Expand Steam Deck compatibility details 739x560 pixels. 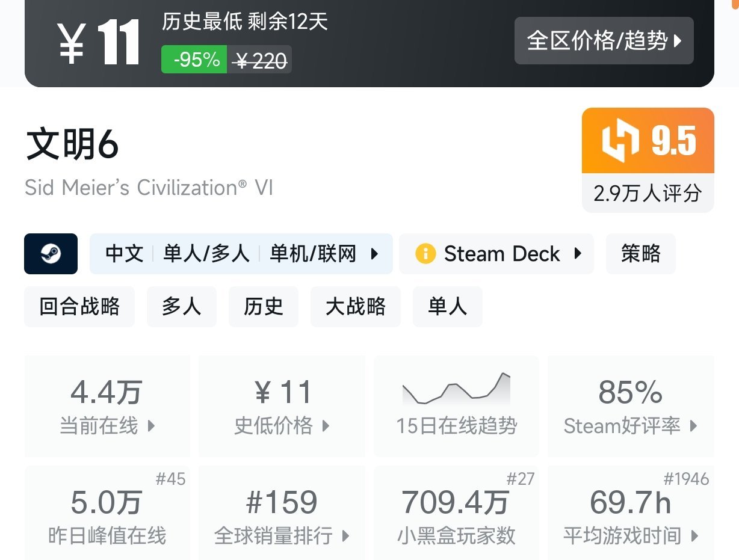pos(496,254)
